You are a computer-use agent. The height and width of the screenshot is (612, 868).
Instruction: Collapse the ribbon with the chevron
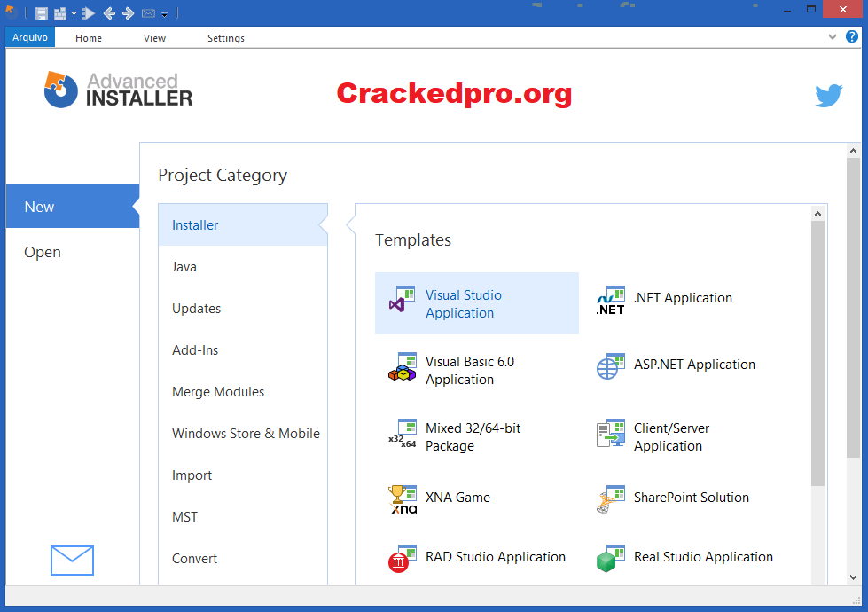[x=832, y=37]
